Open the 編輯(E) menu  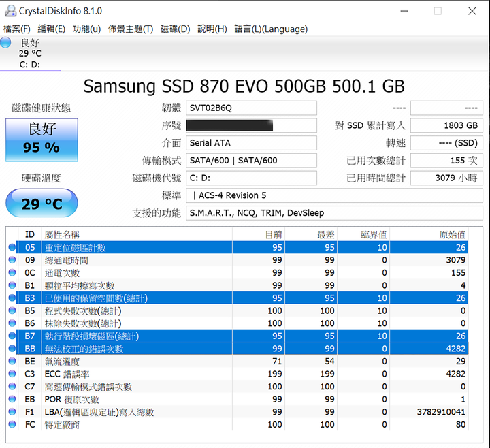[x=52, y=29]
